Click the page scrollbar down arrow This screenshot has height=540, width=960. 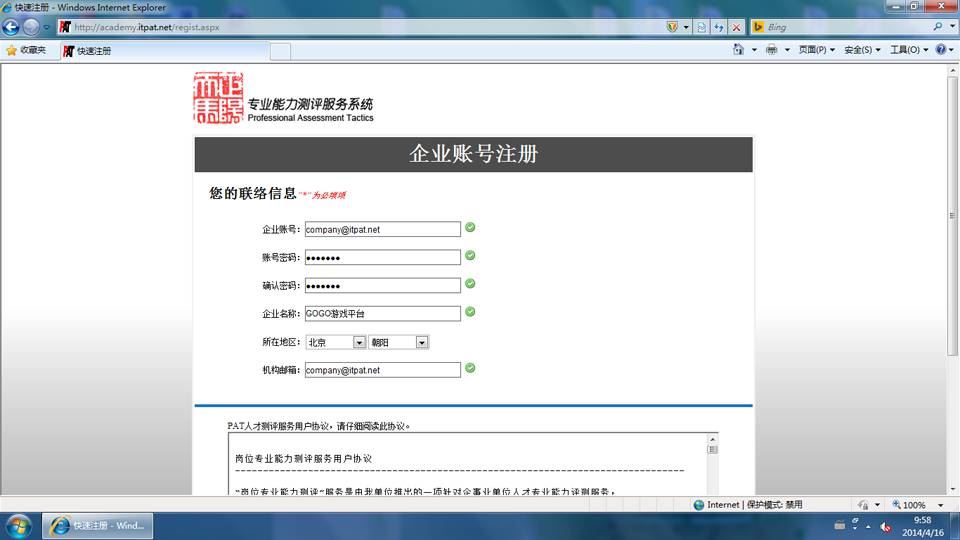pyautogui.click(x=952, y=489)
